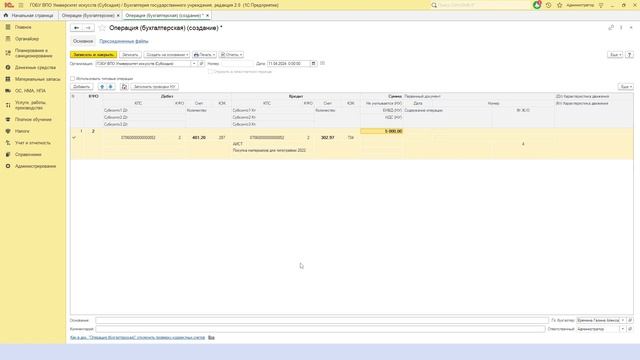Image resolution: width=640 pixels, height=360 pixels.
Task: Open the chief accountant dropdown arrow
Action: pyautogui.click(x=623, y=320)
